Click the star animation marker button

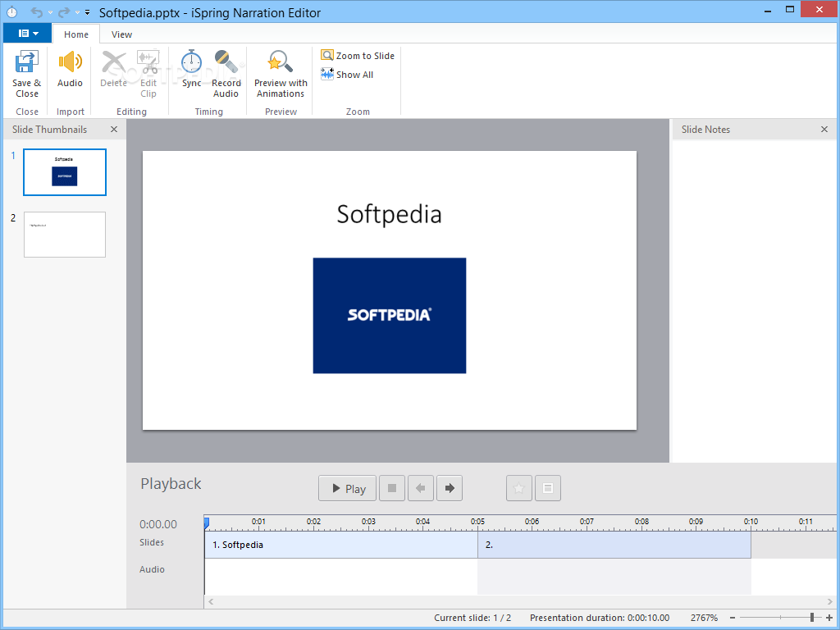click(x=519, y=488)
